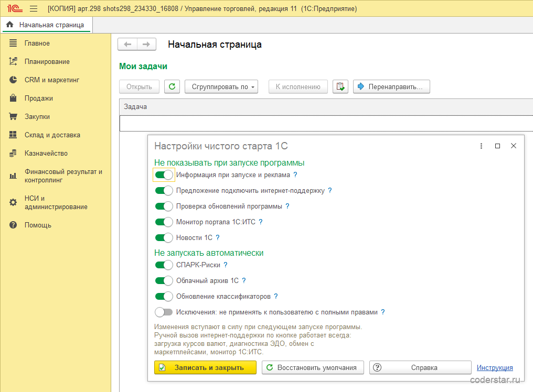Click the Перенаправить button

[x=391, y=86]
